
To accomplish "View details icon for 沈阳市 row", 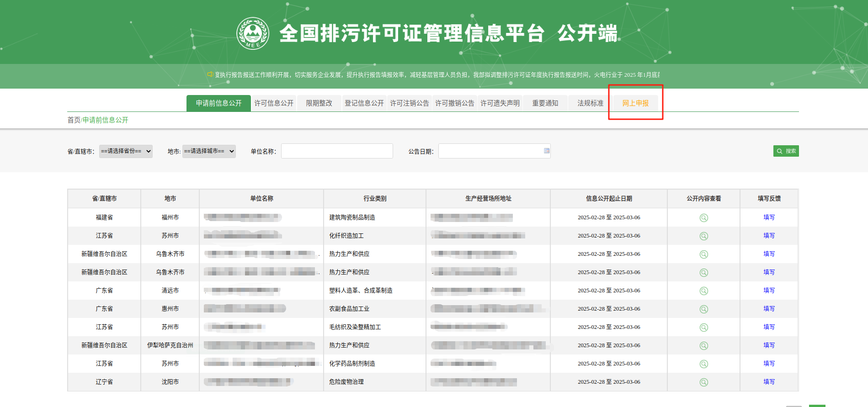I will click(x=703, y=382).
